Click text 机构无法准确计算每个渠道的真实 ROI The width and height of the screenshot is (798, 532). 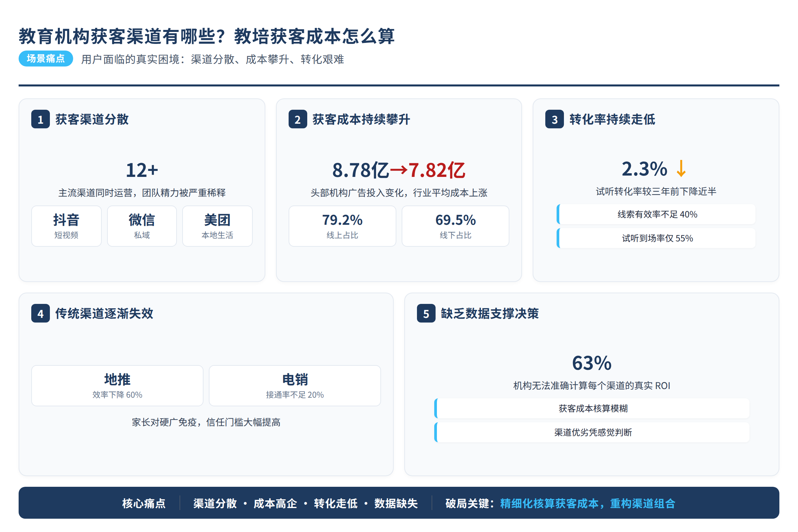[x=592, y=386]
